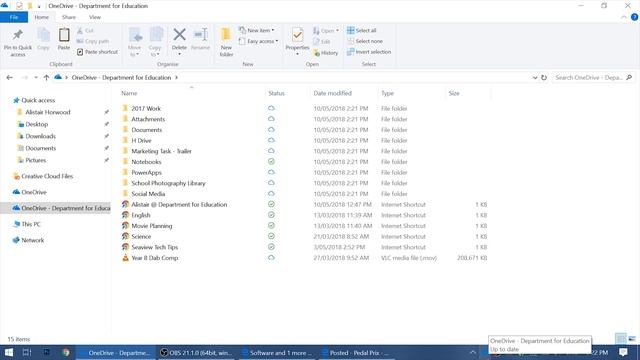The image size is (640, 360).
Task: Select School Photography Library folder
Action: 168,183
